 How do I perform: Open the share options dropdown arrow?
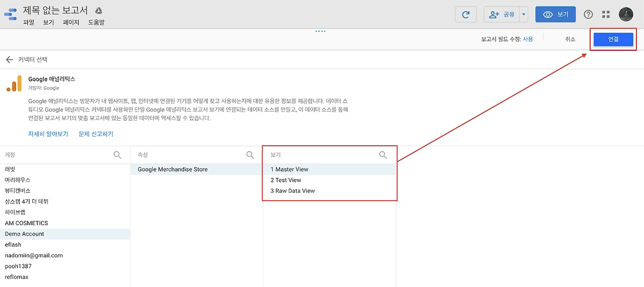tap(523, 15)
